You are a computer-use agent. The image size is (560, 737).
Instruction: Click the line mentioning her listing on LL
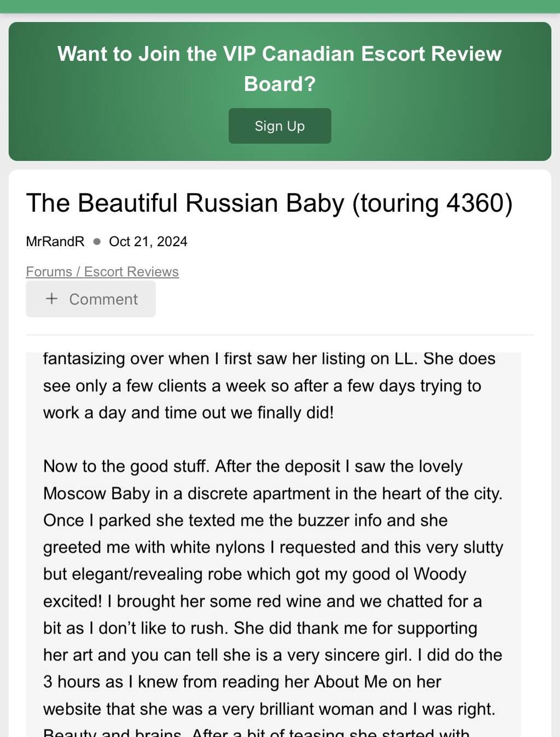[269, 358]
